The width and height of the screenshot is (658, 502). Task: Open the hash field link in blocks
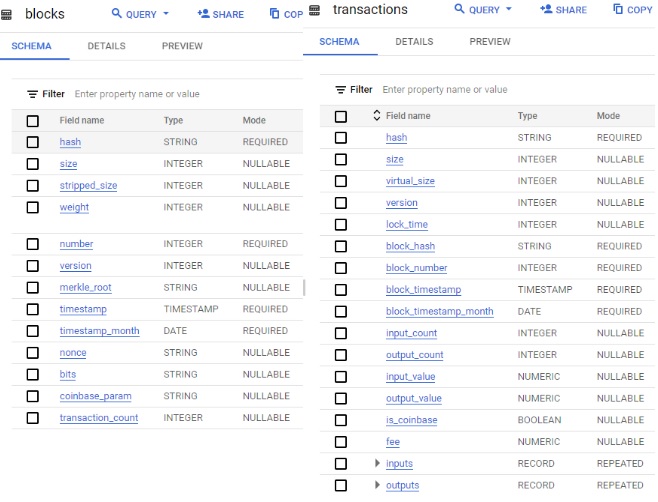70,142
